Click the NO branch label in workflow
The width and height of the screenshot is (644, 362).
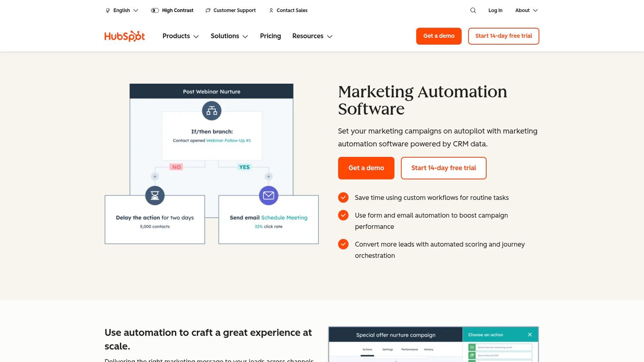[176, 167]
